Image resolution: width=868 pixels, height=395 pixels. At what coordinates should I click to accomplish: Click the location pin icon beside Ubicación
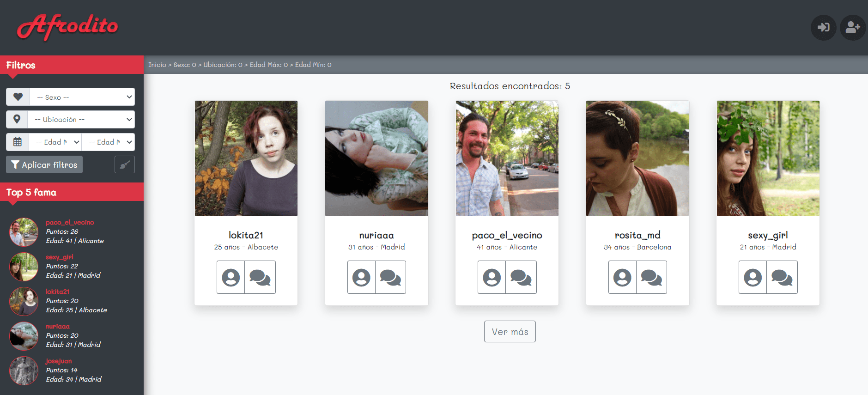point(17,119)
